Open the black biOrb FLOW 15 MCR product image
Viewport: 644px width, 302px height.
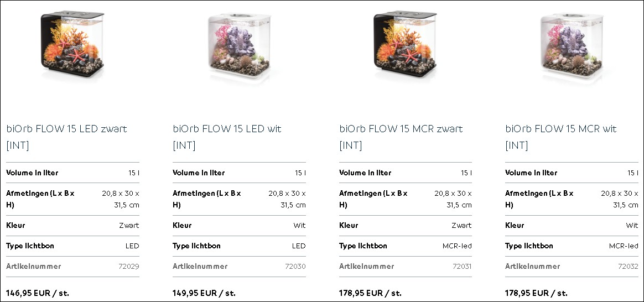pyautogui.click(x=405, y=44)
